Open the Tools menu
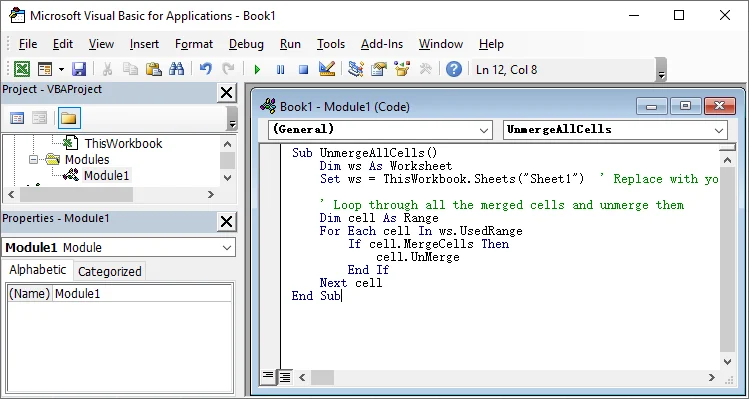 click(331, 44)
